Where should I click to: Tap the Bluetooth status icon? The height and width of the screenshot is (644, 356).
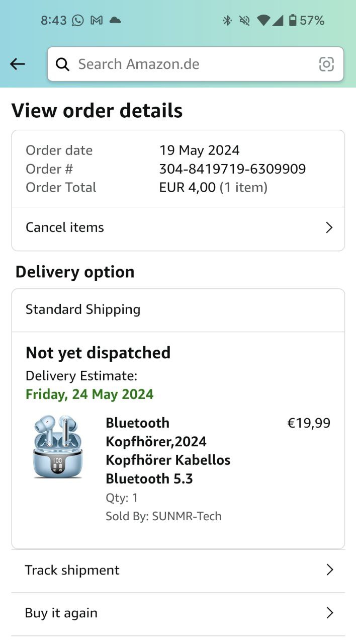click(x=227, y=20)
